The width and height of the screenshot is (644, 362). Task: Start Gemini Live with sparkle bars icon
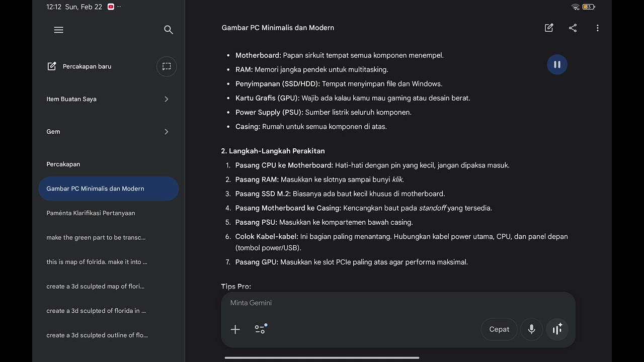(x=557, y=329)
